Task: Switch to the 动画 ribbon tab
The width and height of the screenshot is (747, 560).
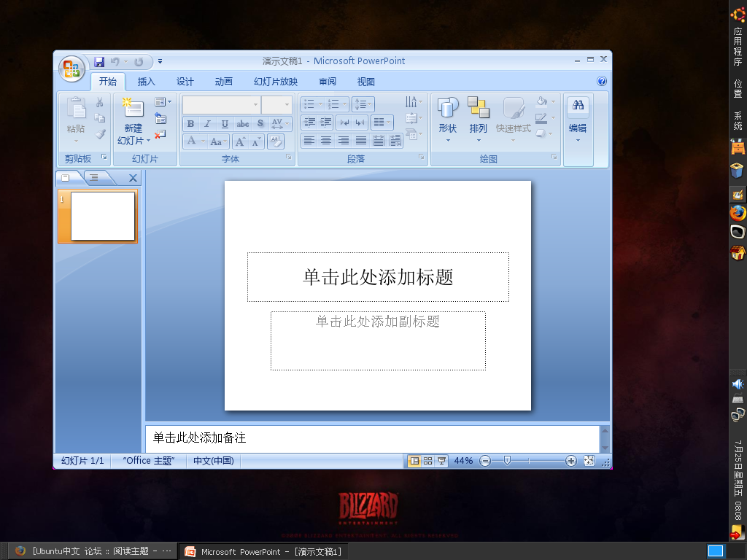Action: click(223, 82)
